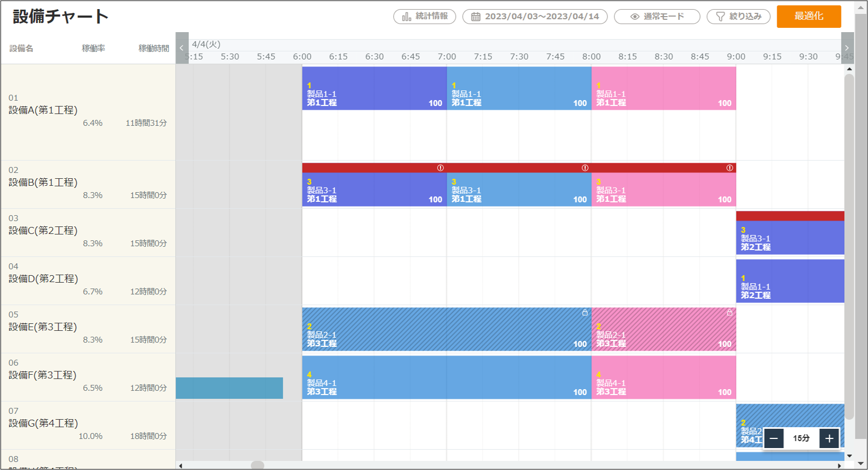
Task: Click the 15分 zoom interval value
Action: point(802,438)
